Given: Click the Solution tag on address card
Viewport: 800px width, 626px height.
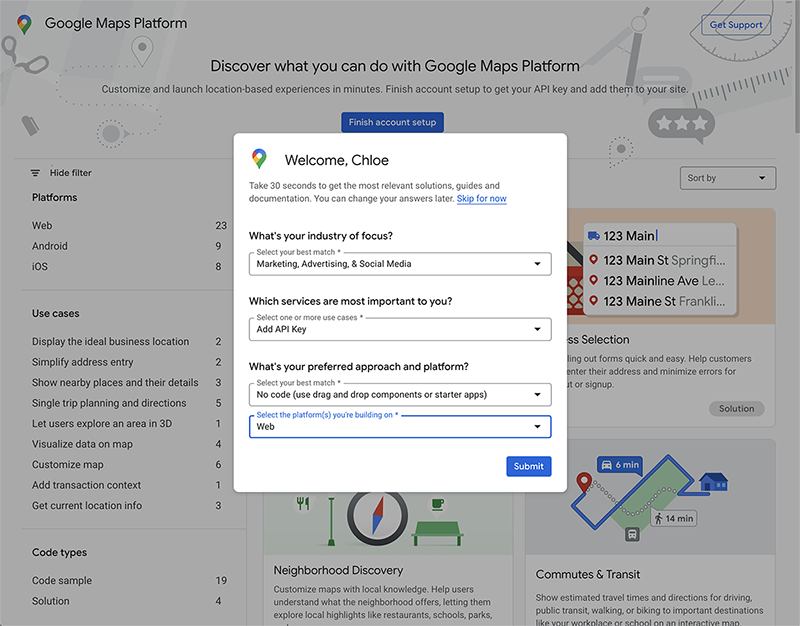Looking at the screenshot, I should coord(736,409).
